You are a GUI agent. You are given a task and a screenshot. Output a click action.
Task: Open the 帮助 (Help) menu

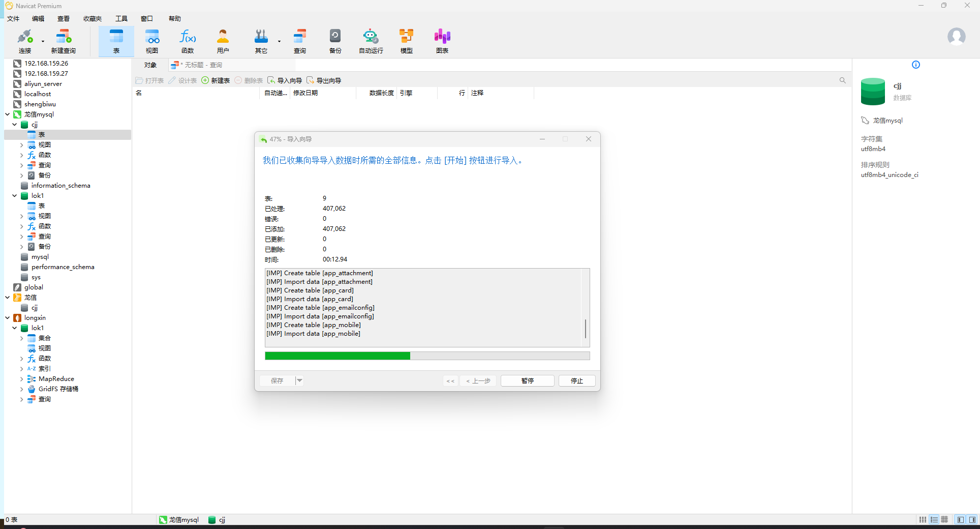(175, 19)
